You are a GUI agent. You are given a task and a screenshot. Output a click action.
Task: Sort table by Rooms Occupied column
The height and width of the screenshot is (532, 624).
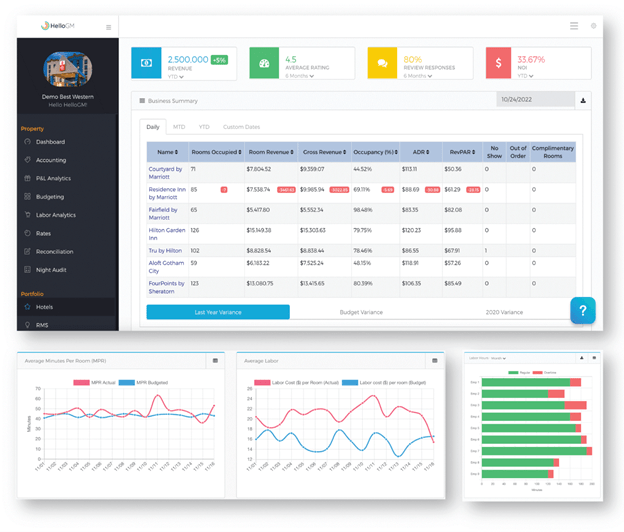click(216, 152)
